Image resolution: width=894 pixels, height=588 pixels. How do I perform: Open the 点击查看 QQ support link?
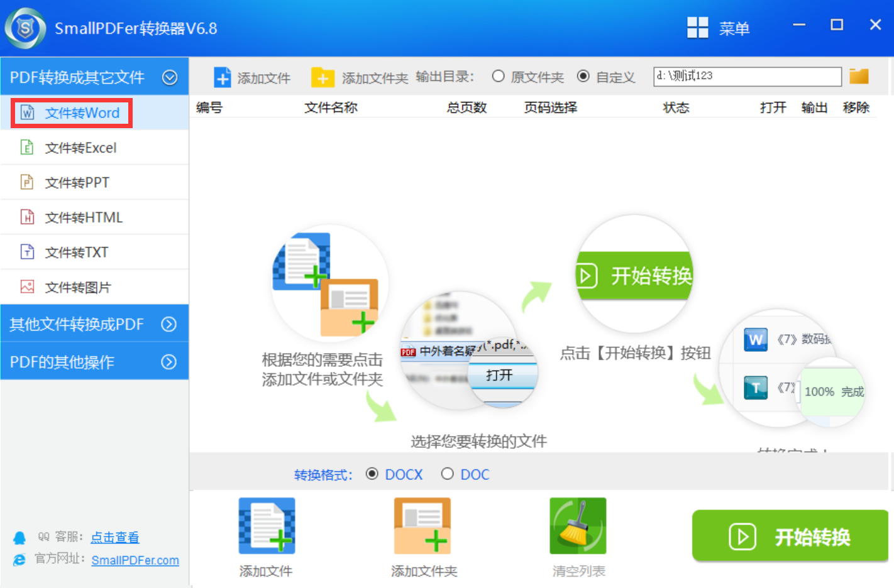(115, 538)
